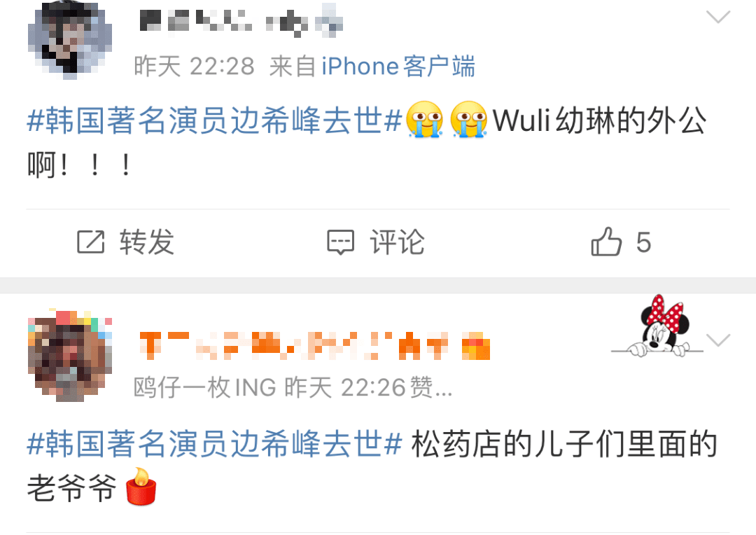Viewport: 756px width, 535px height.
Task: Tap the like count 5
Action: pyautogui.click(x=644, y=242)
